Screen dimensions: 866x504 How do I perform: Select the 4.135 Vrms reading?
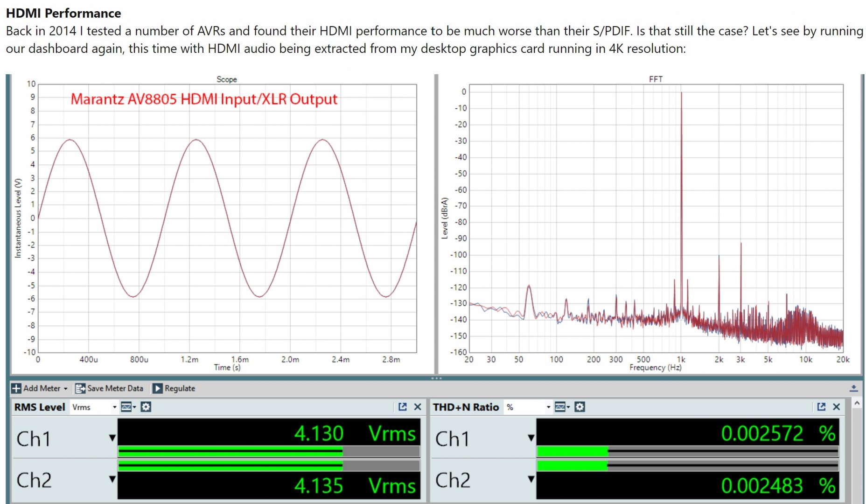coord(355,486)
